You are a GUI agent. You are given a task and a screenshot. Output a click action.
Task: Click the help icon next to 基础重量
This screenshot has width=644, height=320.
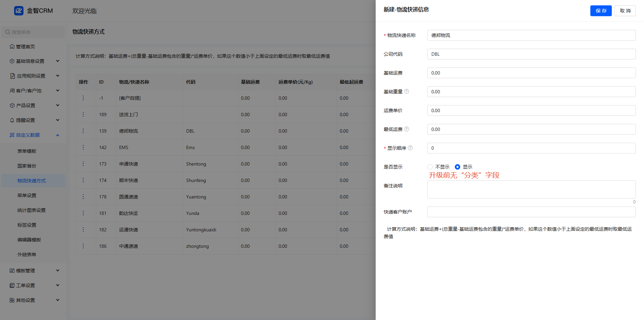point(407,91)
